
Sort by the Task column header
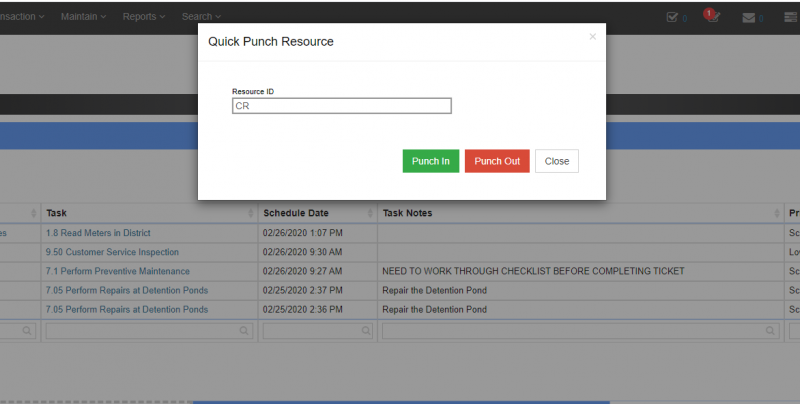[148, 213]
